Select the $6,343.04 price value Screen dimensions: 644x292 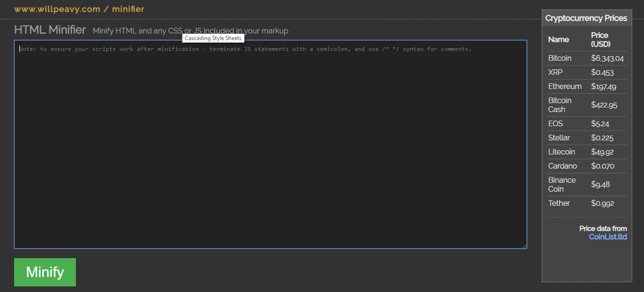click(x=607, y=58)
